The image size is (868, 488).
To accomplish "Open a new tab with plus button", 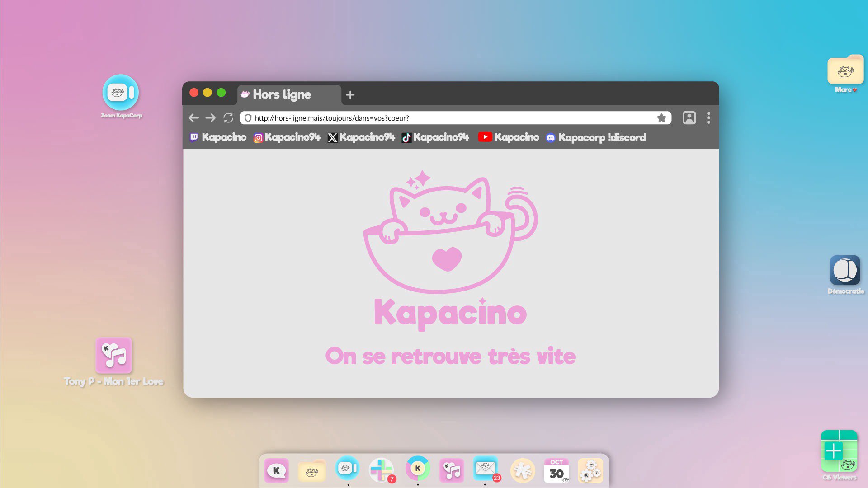I will 350,95.
